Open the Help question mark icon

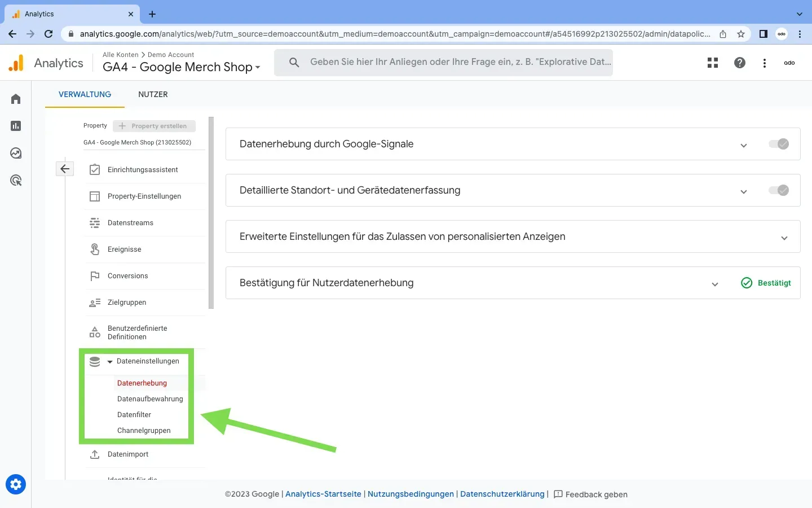click(740, 63)
